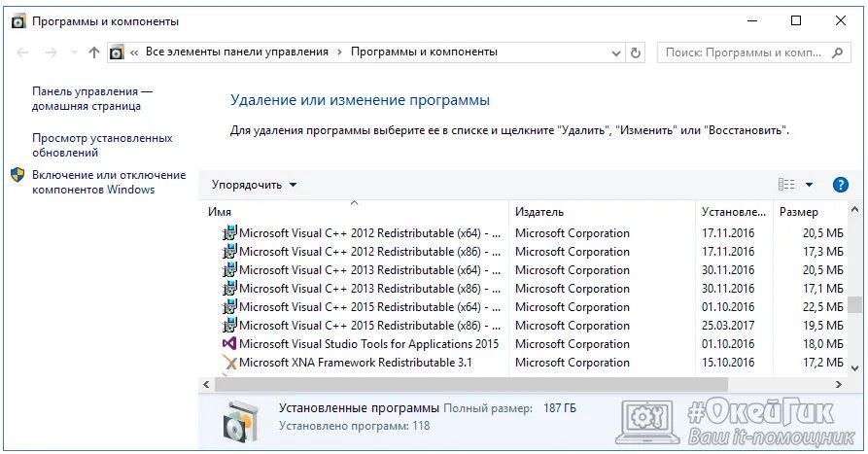Click the scroll down arrow of list
This screenshot has height=454, width=868.
click(x=854, y=368)
